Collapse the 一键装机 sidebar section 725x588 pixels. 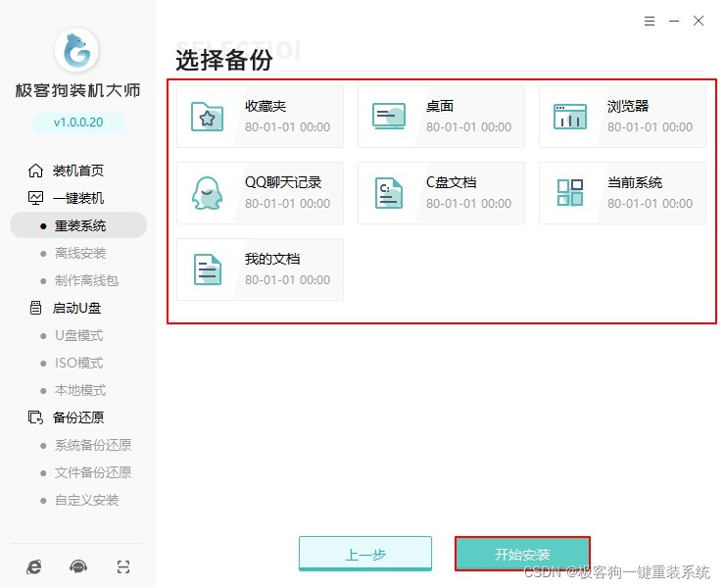[77, 198]
